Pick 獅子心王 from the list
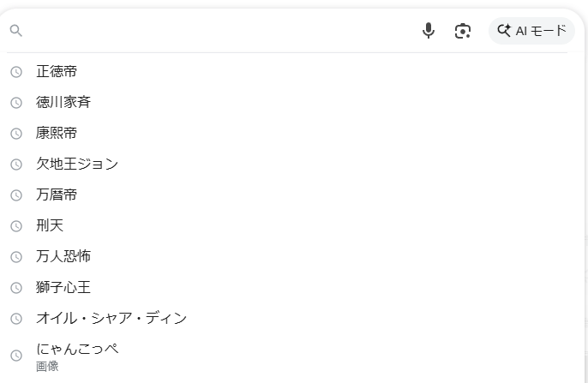This screenshot has height=383, width=588. coord(63,288)
